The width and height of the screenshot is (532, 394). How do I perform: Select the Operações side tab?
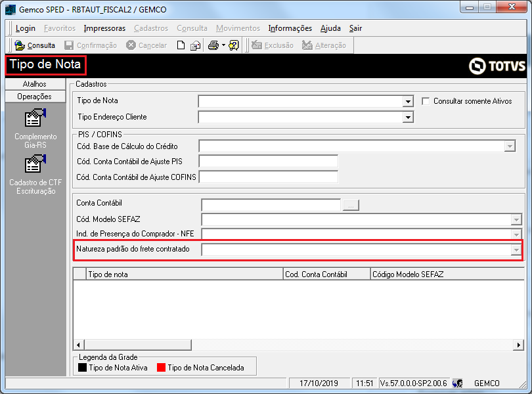pos(35,97)
